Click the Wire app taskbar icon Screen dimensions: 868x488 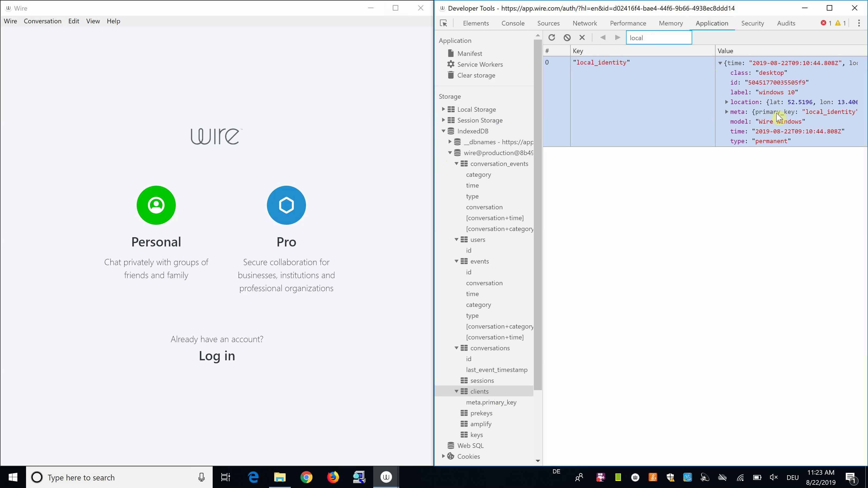[x=386, y=477]
